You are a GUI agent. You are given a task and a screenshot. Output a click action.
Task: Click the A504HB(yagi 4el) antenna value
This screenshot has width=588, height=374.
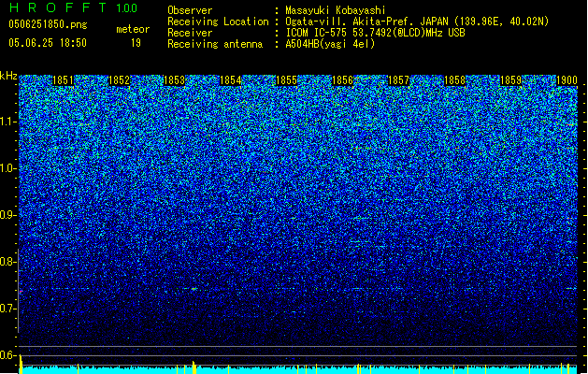330,44
